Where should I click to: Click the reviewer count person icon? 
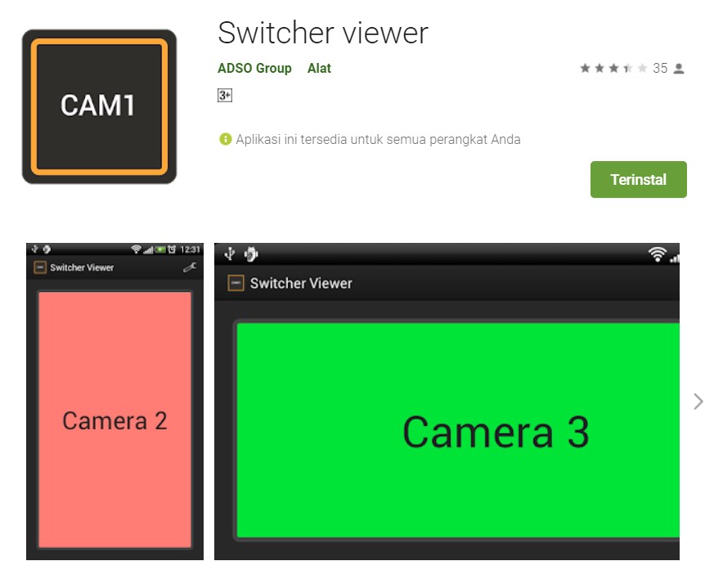pos(679,69)
